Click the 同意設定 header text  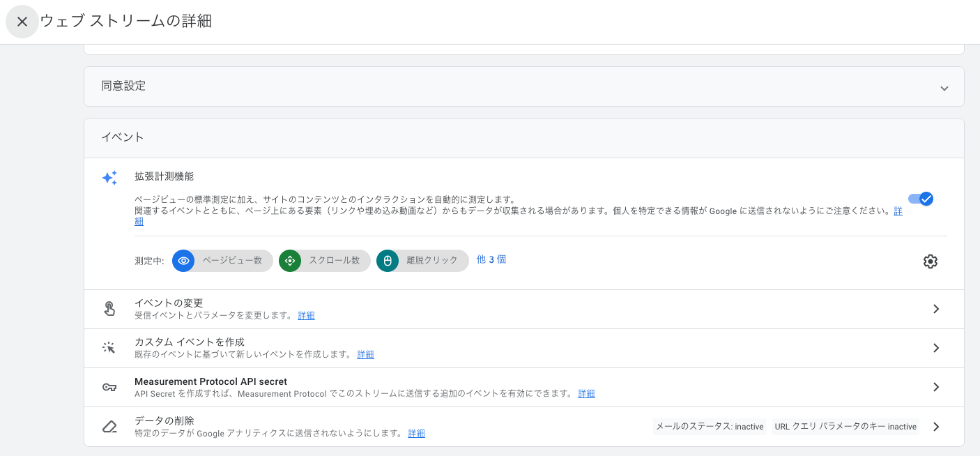pyautogui.click(x=123, y=86)
